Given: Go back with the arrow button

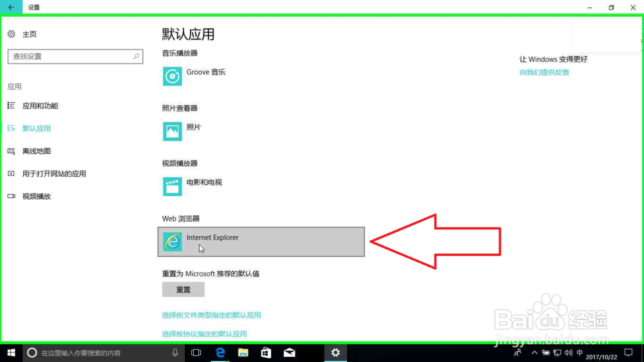Looking at the screenshot, I should 11,7.
